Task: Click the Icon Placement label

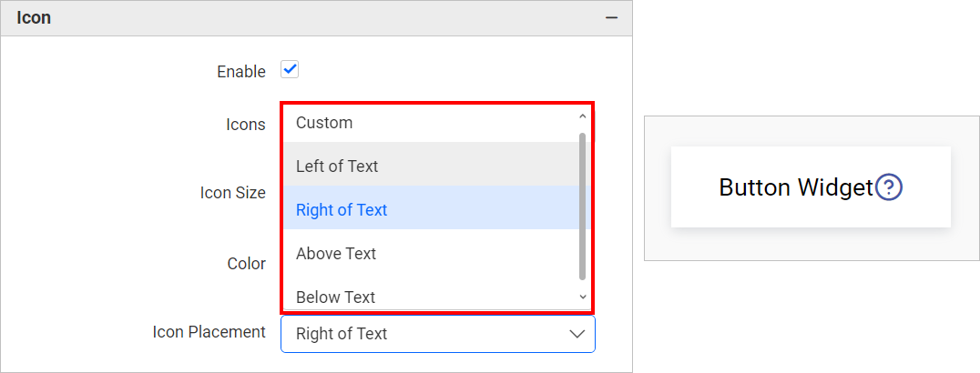Action: 209,332
